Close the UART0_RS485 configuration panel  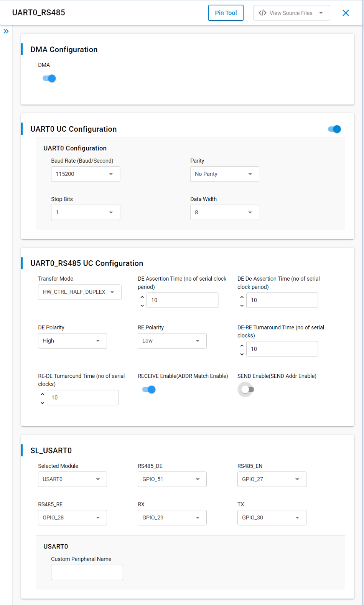click(346, 13)
